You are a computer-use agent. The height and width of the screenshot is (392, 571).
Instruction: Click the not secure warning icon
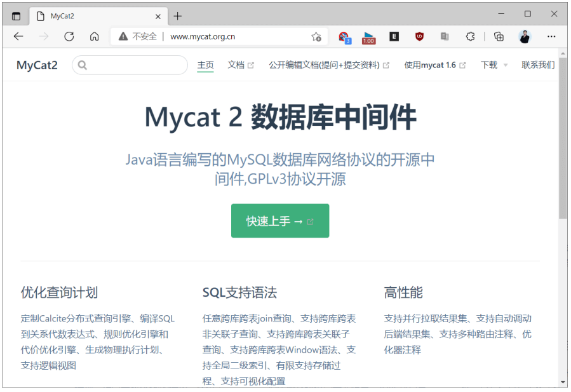point(123,36)
